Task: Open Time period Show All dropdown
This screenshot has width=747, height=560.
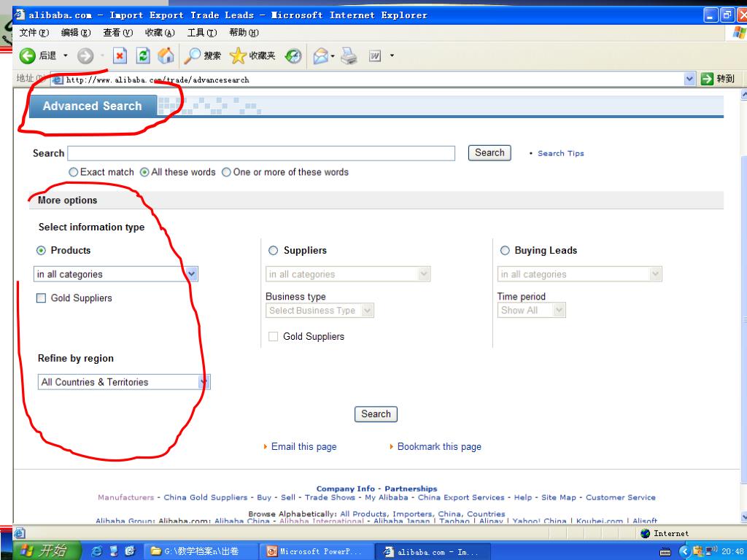Action: coord(531,311)
